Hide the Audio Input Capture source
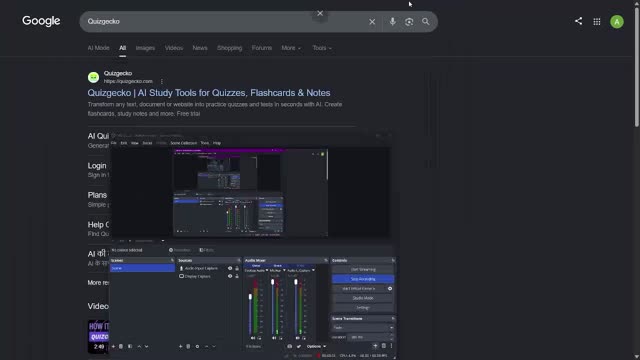This screenshot has width=640, height=360. 230,268
